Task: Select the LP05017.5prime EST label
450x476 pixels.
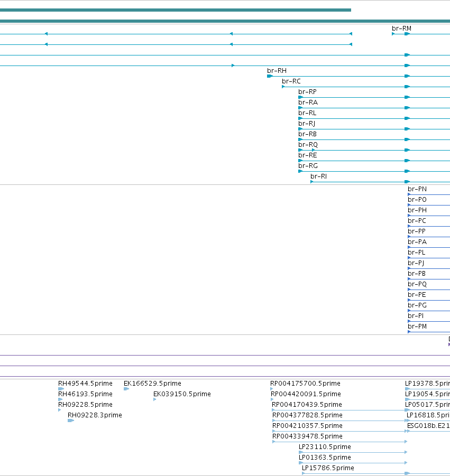Action: (x=427, y=405)
